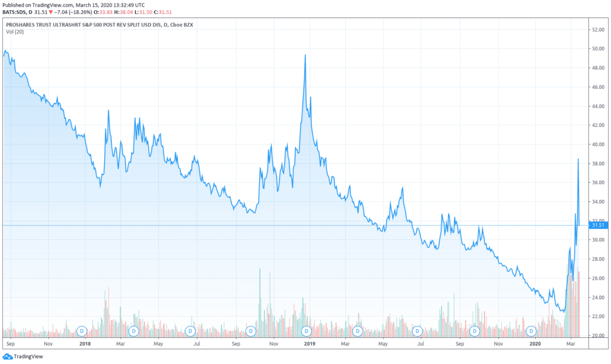
Task: Open dividend marker between Sep and Nov 2019
Action: (x=474, y=331)
